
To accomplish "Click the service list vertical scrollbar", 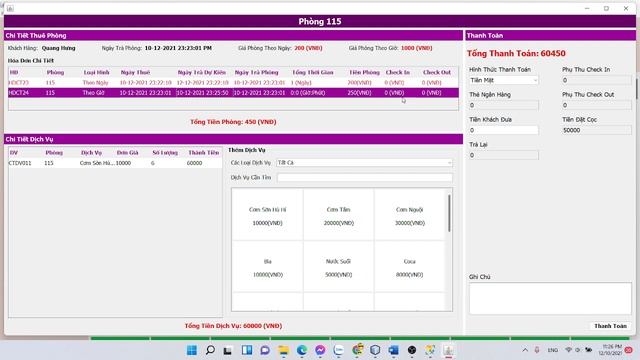I will [449, 213].
